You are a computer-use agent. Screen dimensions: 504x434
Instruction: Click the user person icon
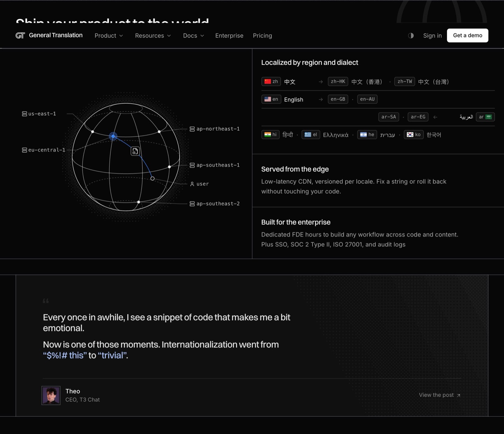[192, 184]
